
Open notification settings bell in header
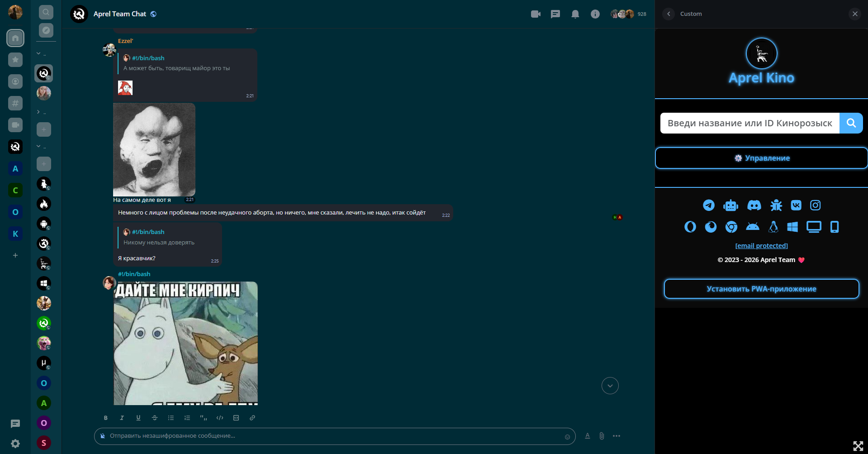(575, 14)
